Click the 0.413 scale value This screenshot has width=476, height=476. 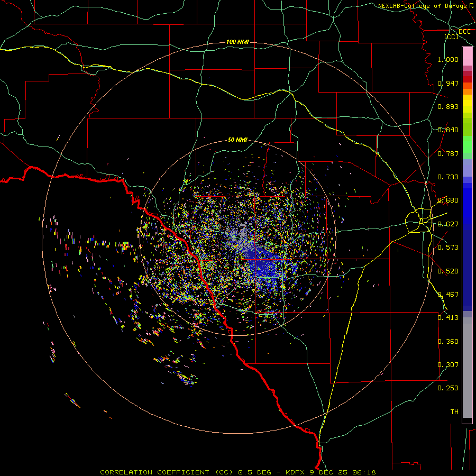pos(448,318)
